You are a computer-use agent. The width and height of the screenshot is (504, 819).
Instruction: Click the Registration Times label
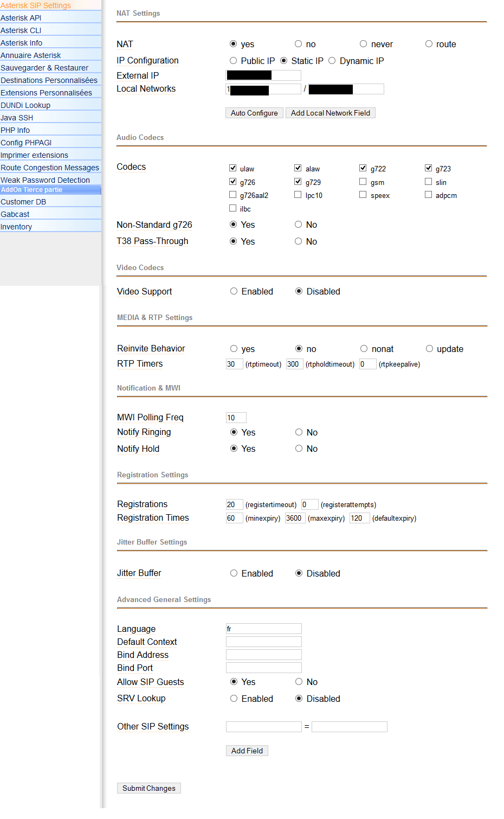[153, 518]
